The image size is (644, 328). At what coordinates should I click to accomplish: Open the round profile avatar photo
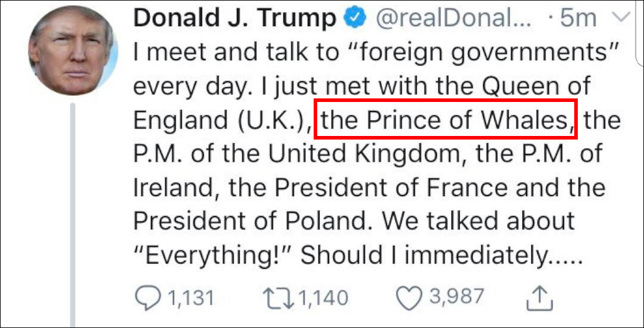pos(71,52)
